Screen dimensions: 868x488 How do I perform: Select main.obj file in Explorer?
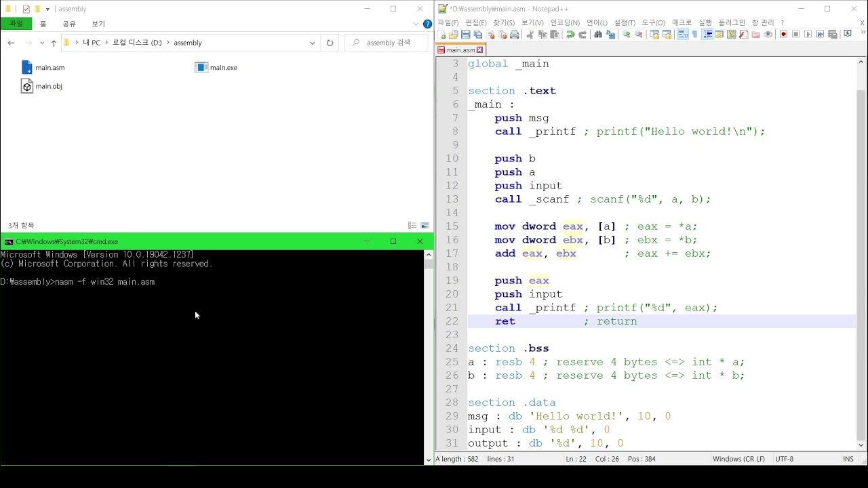click(42, 86)
